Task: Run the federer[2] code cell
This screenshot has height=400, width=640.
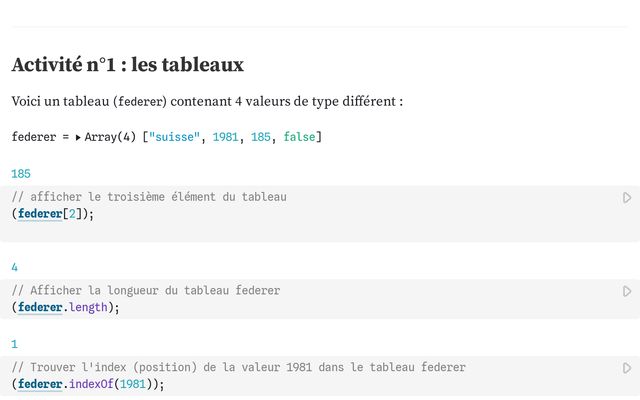Action: (627, 198)
